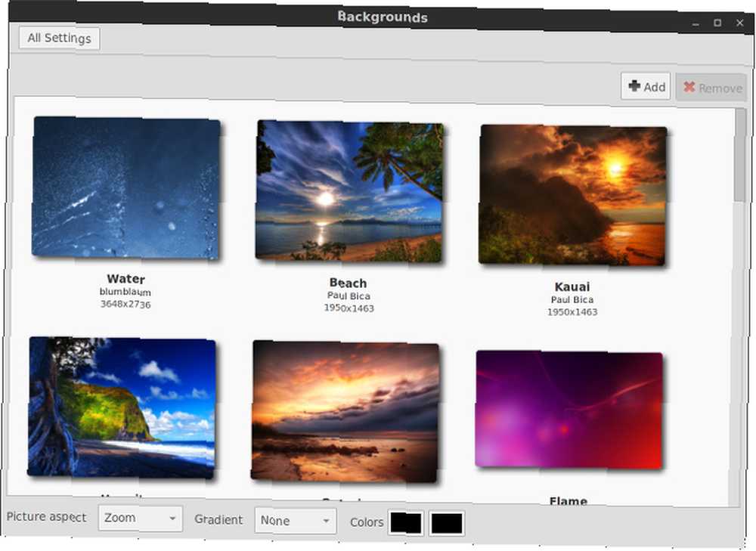Click the "Gradient" label

[218, 520]
